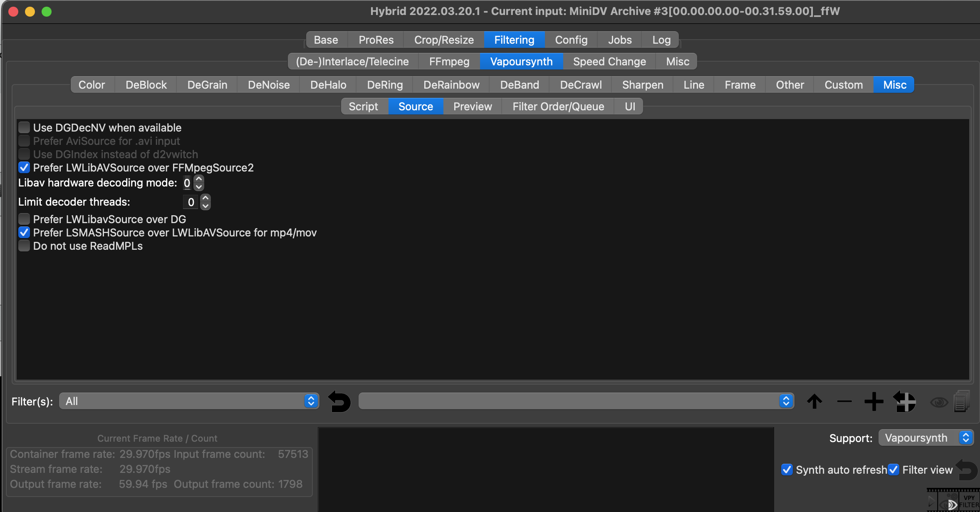Click the minus icon to remove a filter
Viewport: 980px width, 512px height.
click(844, 402)
